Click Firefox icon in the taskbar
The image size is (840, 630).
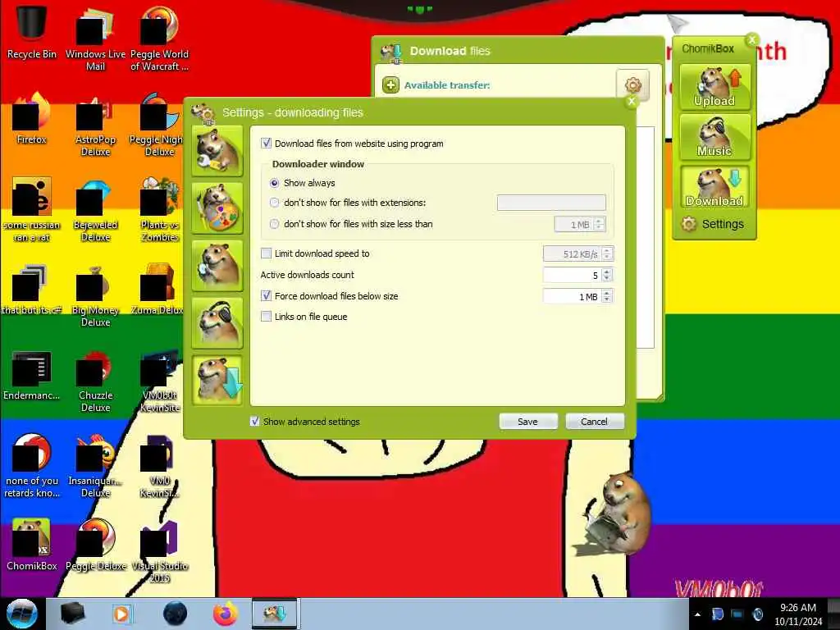click(x=226, y=614)
